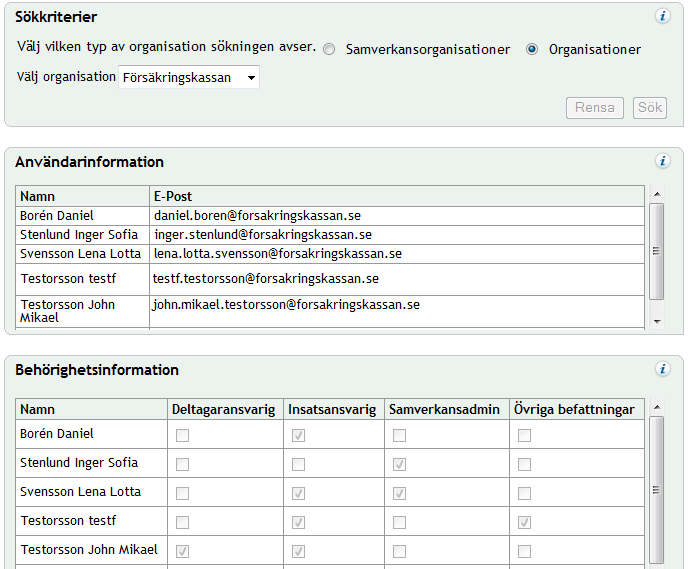The image size is (691, 569).
Task: Toggle Övriga befattningar checkbox for Svensson Lena Lotta
Action: tap(524, 493)
